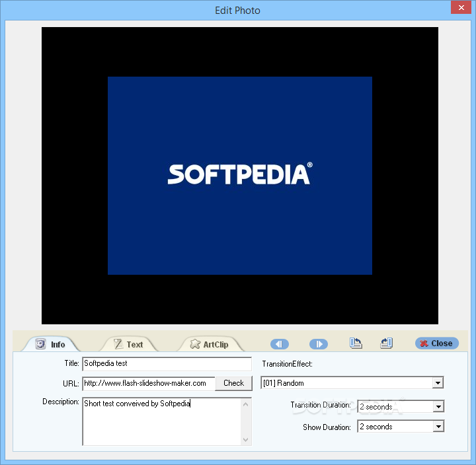
Task: Click the Description scrollbar down arrow
Action: point(245,439)
